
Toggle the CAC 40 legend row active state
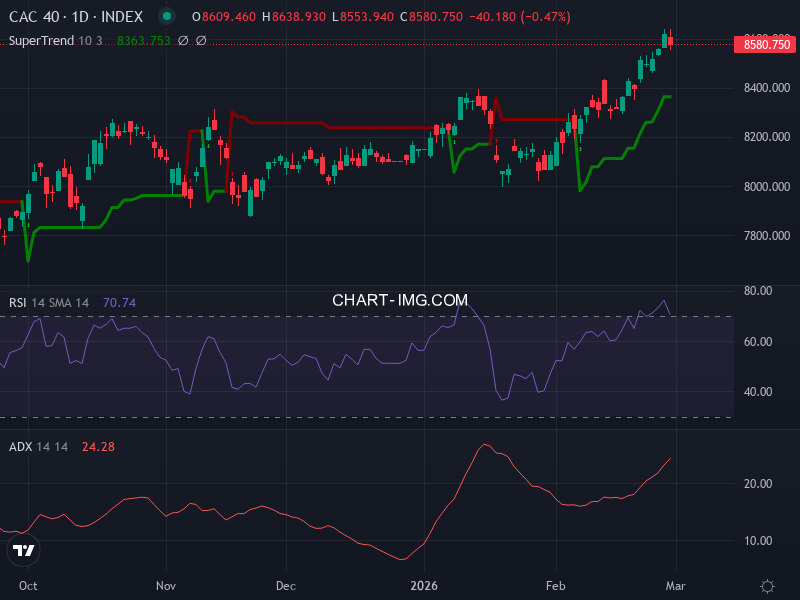tap(32, 16)
